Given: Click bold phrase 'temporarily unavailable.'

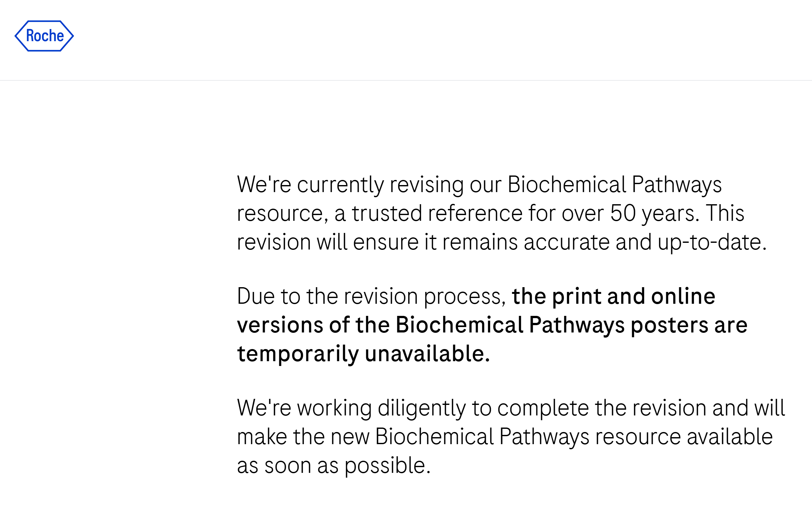Looking at the screenshot, I should 364,354.
